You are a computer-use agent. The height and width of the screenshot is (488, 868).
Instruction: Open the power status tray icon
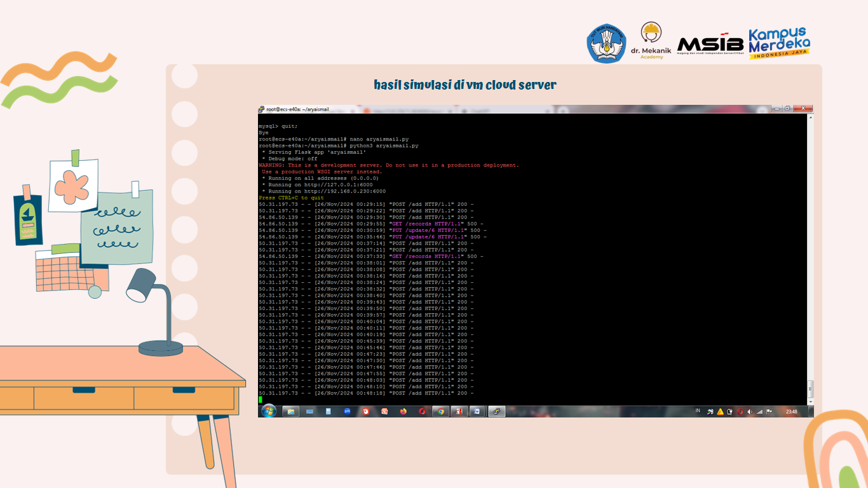pyautogui.click(x=729, y=412)
